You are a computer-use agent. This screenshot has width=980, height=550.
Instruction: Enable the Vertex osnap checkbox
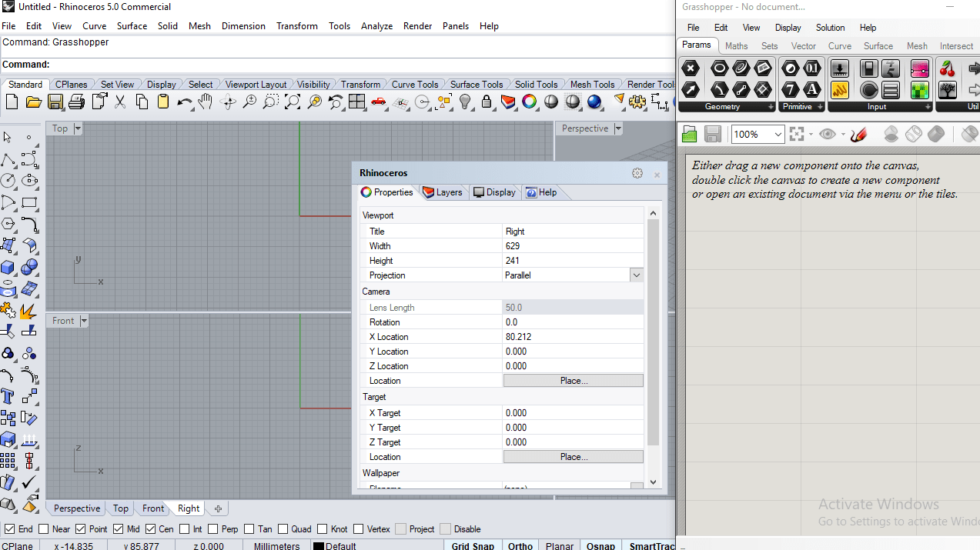point(359,529)
